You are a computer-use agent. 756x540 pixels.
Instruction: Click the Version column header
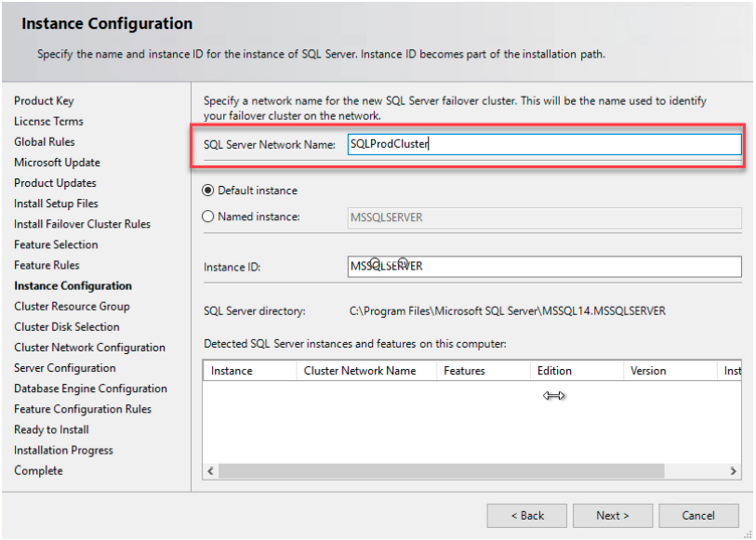pos(670,371)
